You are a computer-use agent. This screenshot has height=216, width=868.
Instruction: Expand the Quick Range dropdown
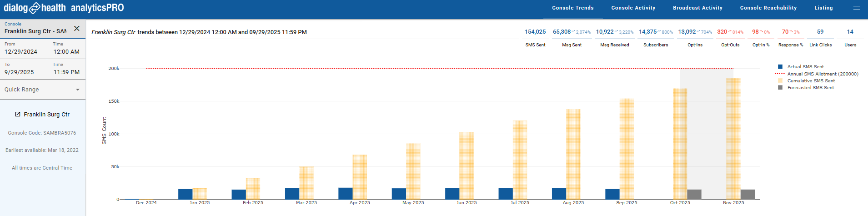click(42, 90)
